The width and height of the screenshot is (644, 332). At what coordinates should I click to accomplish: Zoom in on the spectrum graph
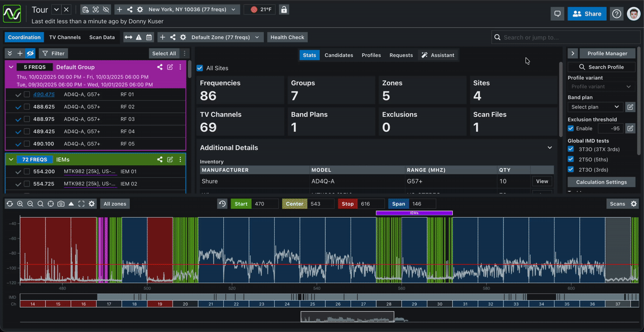point(20,204)
